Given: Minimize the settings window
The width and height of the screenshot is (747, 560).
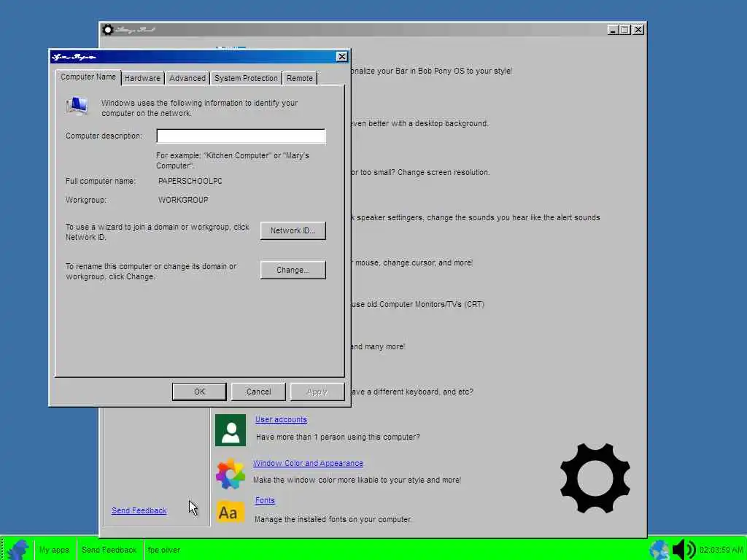Looking at the screenshot, I should [x=613, y=30].
